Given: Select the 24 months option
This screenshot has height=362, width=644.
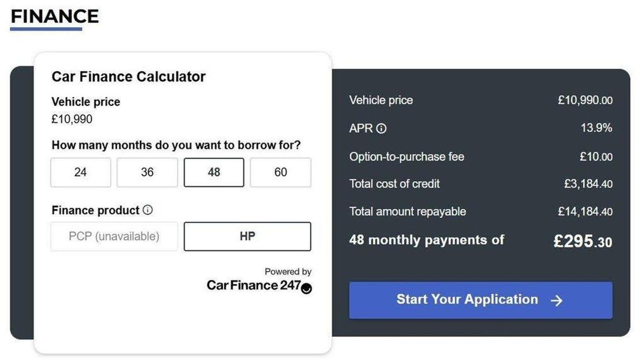Looking at the screenshot, I should coord(80,172).
